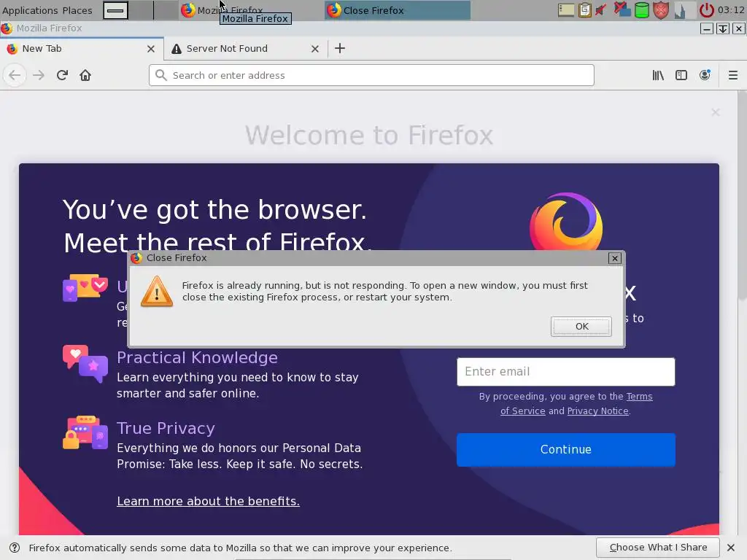The image size is (747, 560).
Task: Click the clock showing 03:12
Action: tap(731, 10)
